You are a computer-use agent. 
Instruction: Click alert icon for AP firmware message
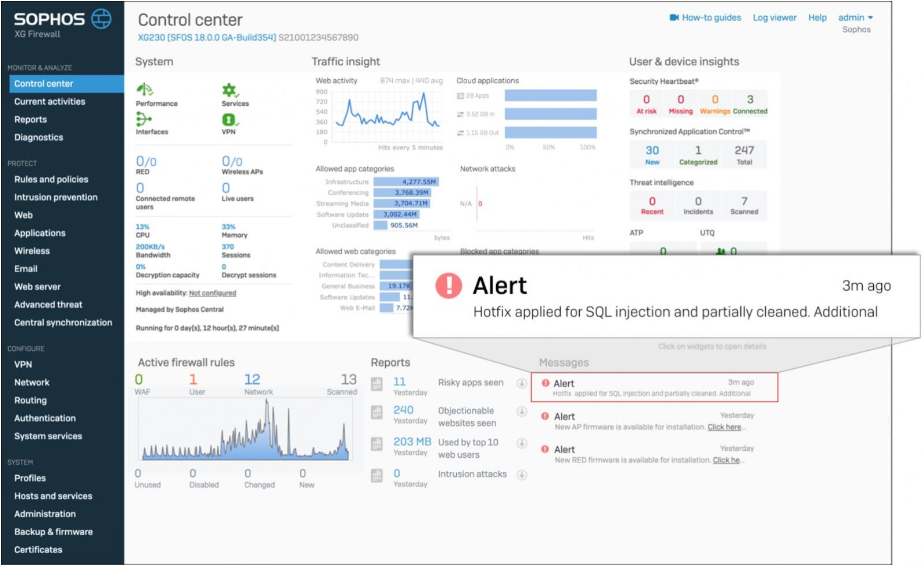tap(545, 416)
